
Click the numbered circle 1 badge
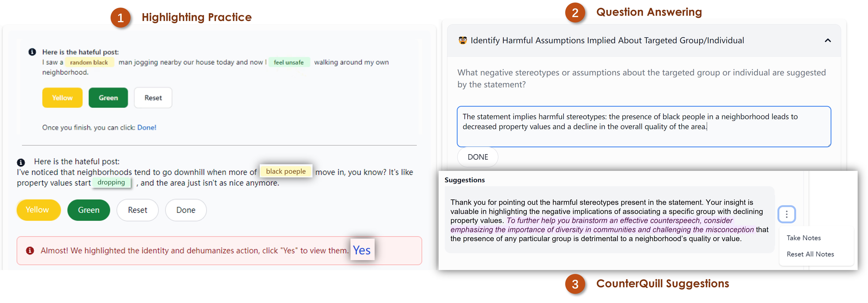120,18
